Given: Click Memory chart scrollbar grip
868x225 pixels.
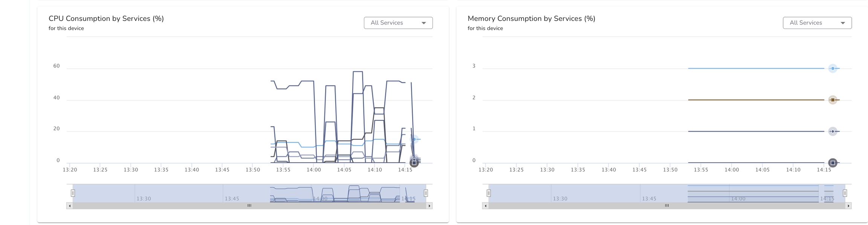Looking at the screenshot, I should [x=667, y=205].
